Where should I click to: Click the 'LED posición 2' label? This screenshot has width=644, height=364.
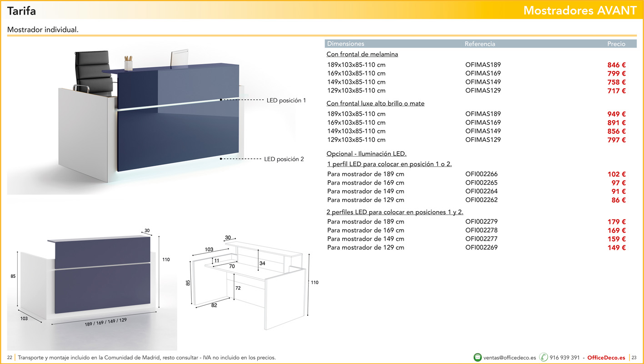284,159
